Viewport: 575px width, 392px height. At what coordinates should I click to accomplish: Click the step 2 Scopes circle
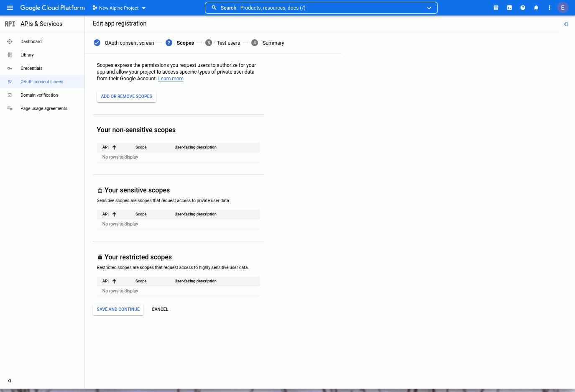coord(169,43)
